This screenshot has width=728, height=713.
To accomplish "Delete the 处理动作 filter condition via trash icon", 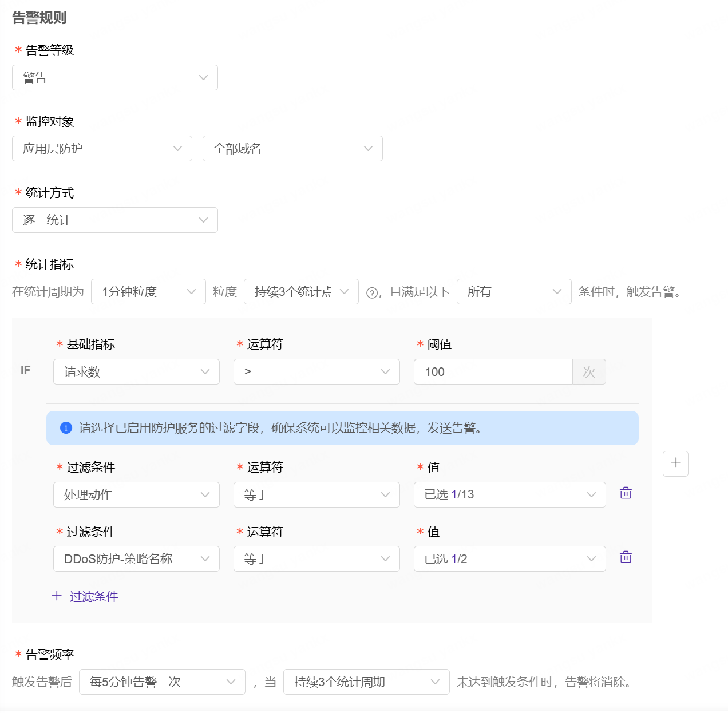I will point(625,492).
